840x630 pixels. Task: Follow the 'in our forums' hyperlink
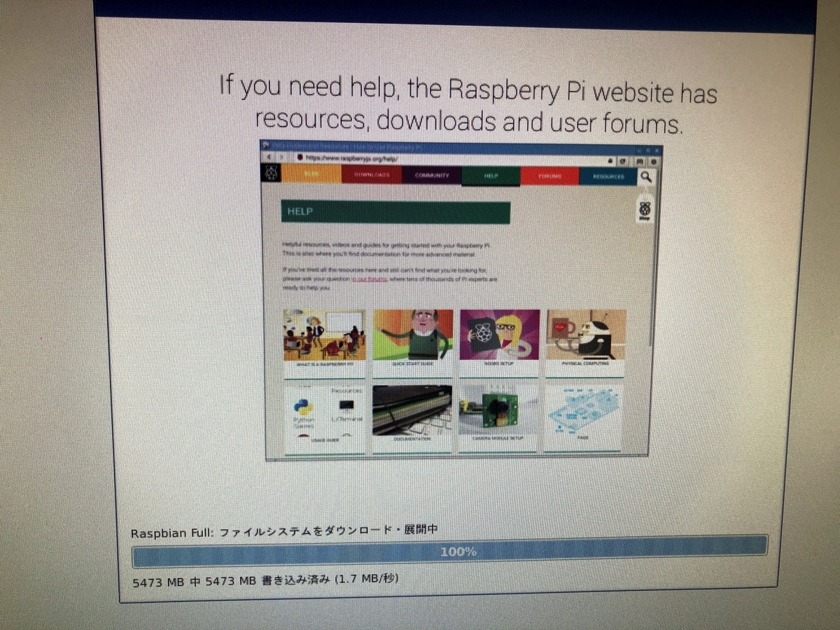pyautogui.click(x=369, y=279)
